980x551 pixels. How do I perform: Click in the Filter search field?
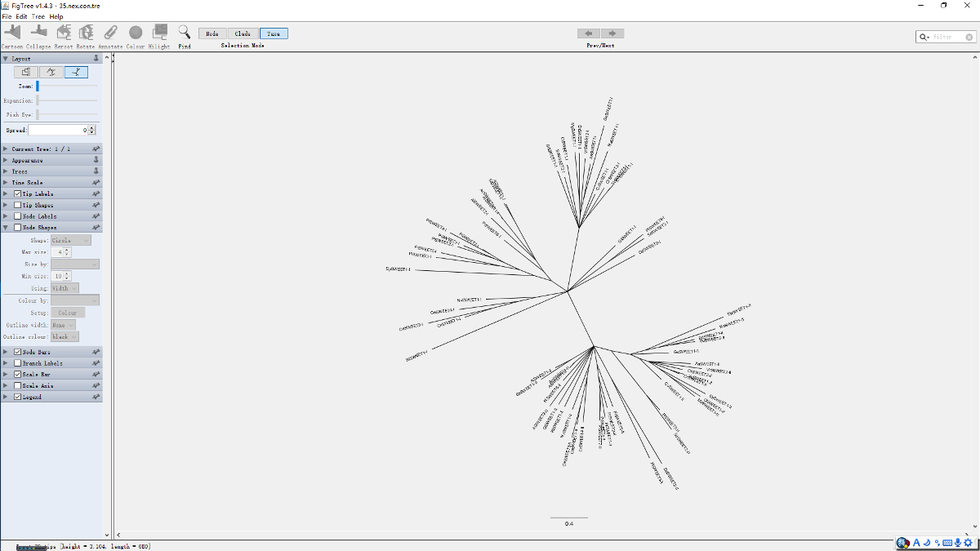click(x=947, y=37)
